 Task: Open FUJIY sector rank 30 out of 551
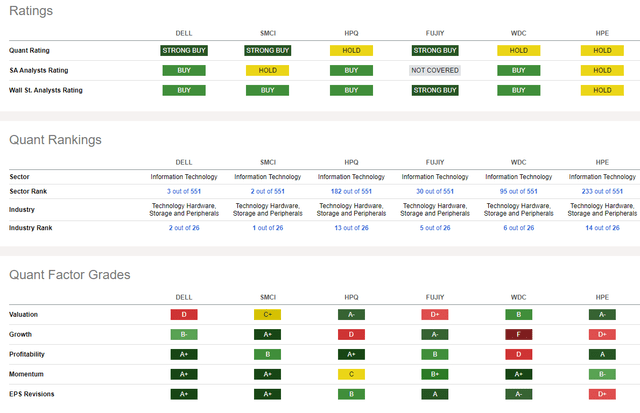[435, 191]
